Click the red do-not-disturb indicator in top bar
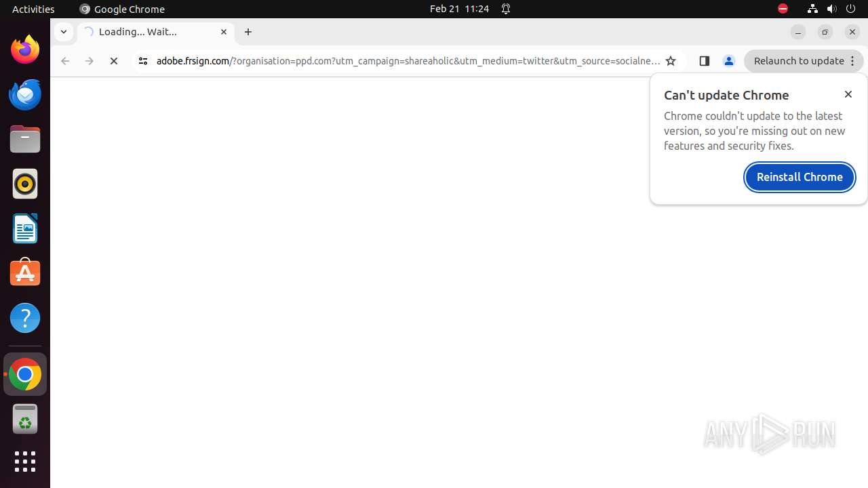Viewport: 868px width, 488px height. click(783, 9)
